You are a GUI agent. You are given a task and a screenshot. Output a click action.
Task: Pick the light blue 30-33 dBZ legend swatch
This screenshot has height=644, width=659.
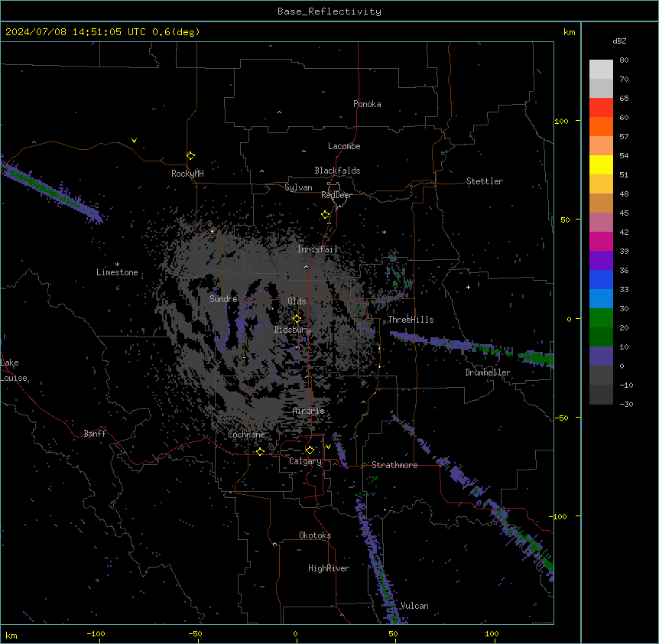point(601,299)
